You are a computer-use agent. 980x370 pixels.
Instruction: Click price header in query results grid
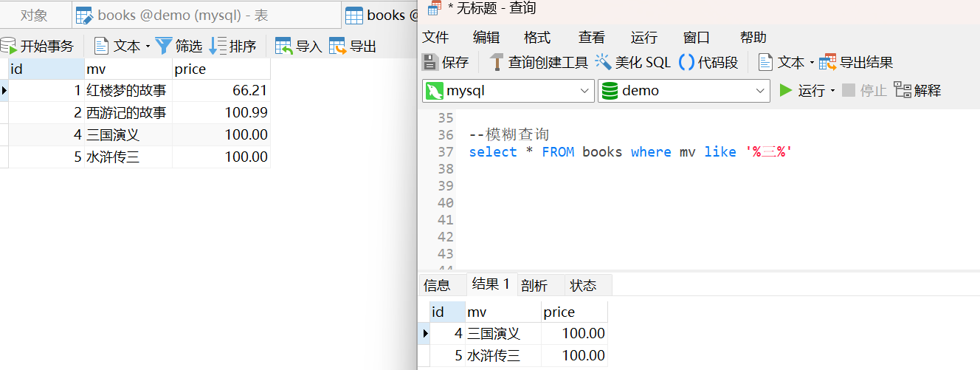(575, 312)
